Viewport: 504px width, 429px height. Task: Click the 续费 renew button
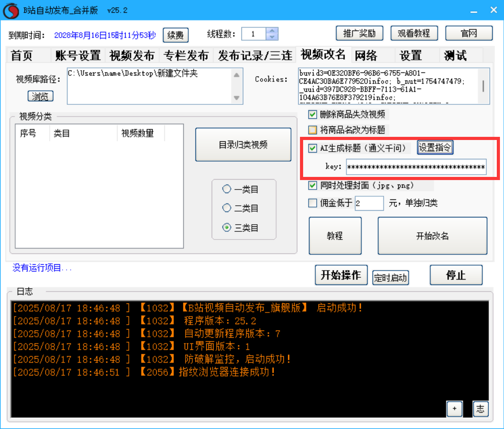click(176, 35)
